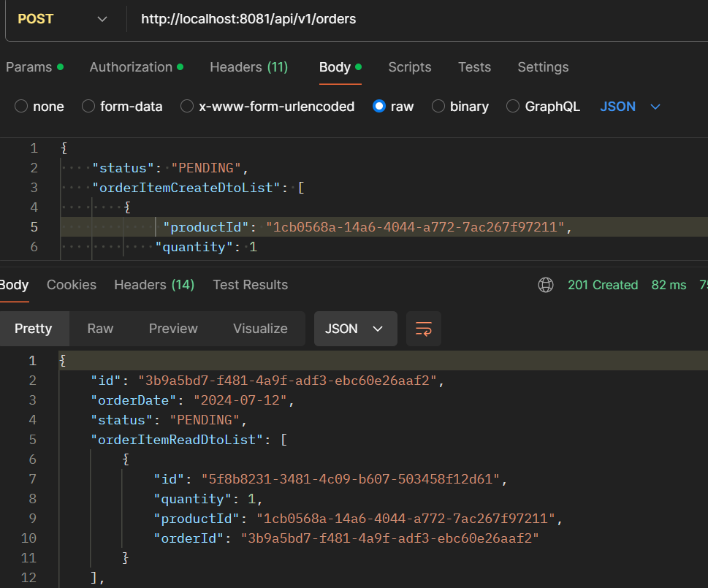Viewport: 708px width, 588px height.
Task: Click the 82 ms response time
Action: [669, 285]
